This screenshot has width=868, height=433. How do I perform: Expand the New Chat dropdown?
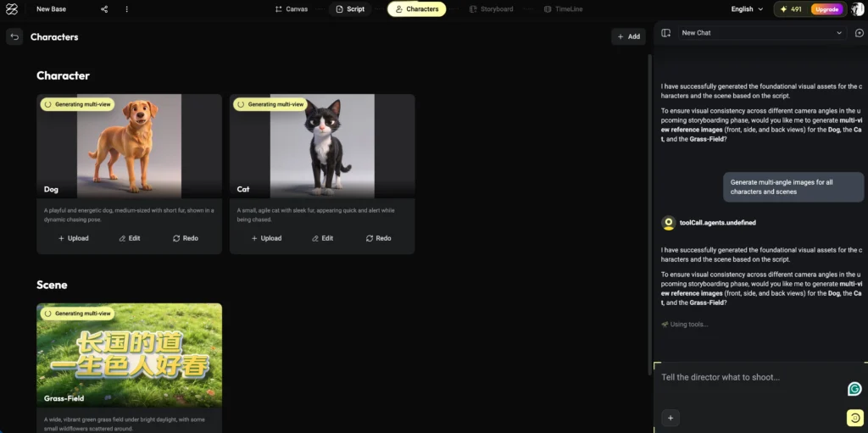click(x=763, y=33)
